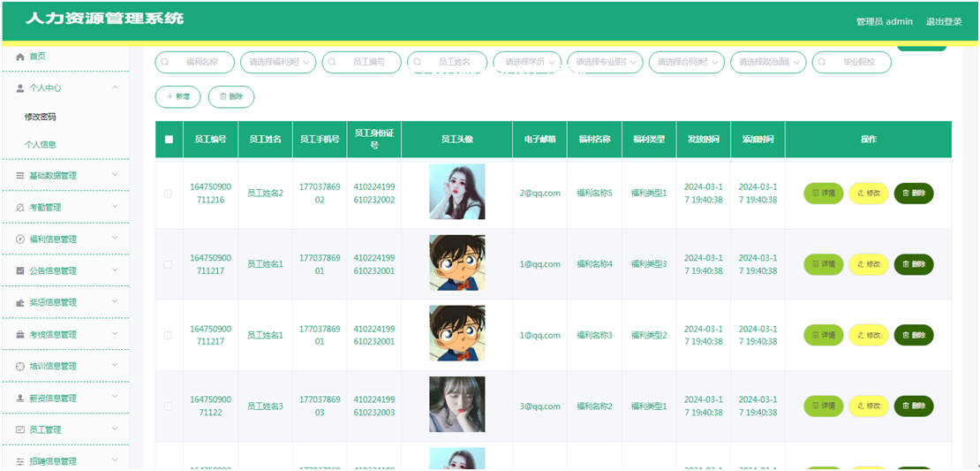Open the 请选择学历 dropdown
980x471 pixels.
point(526,63)
